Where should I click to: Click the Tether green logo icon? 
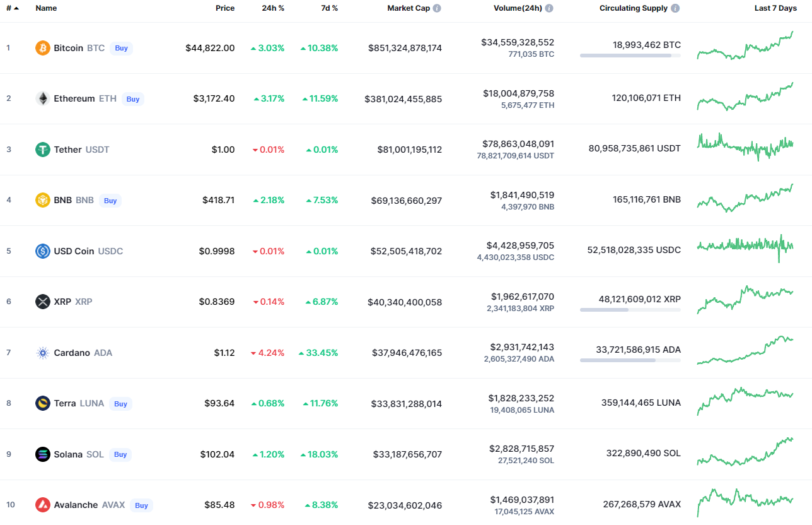[43, 150]
